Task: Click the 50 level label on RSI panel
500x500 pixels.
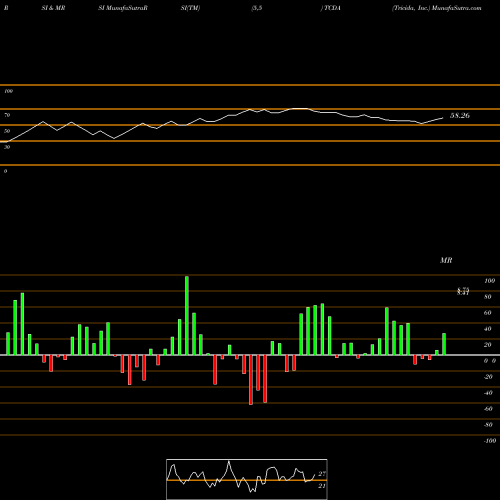Action: click(7, 131)
